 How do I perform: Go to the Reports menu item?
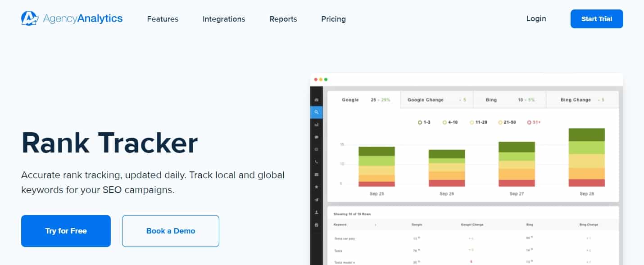283,19
